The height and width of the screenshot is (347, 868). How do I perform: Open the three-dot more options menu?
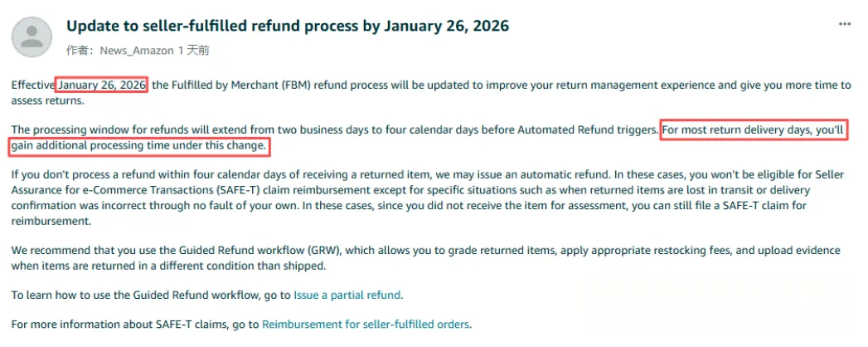844,26
